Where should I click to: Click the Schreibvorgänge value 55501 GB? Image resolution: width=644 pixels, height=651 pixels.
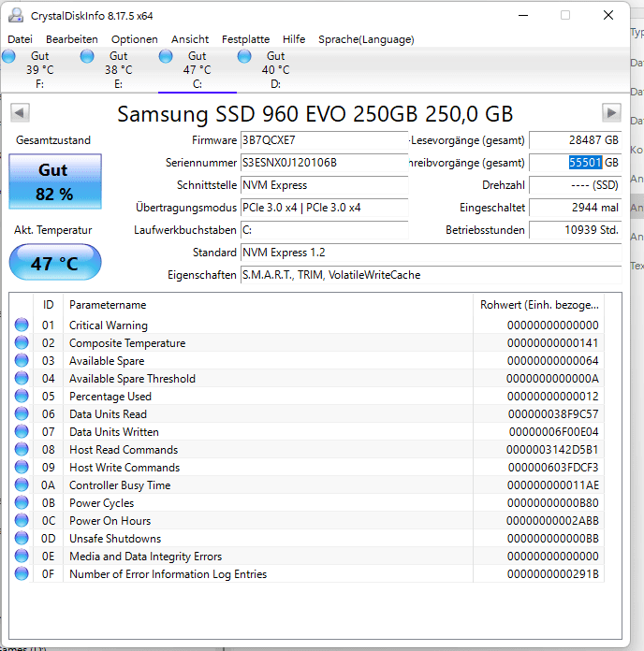coord(576,163)
